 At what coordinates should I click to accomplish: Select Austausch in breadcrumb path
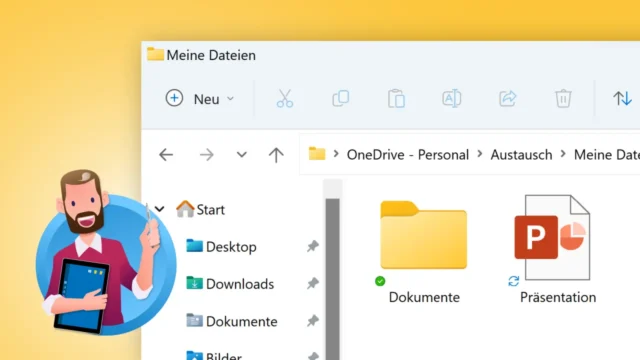pyautogui.click(x=521, y=155)
